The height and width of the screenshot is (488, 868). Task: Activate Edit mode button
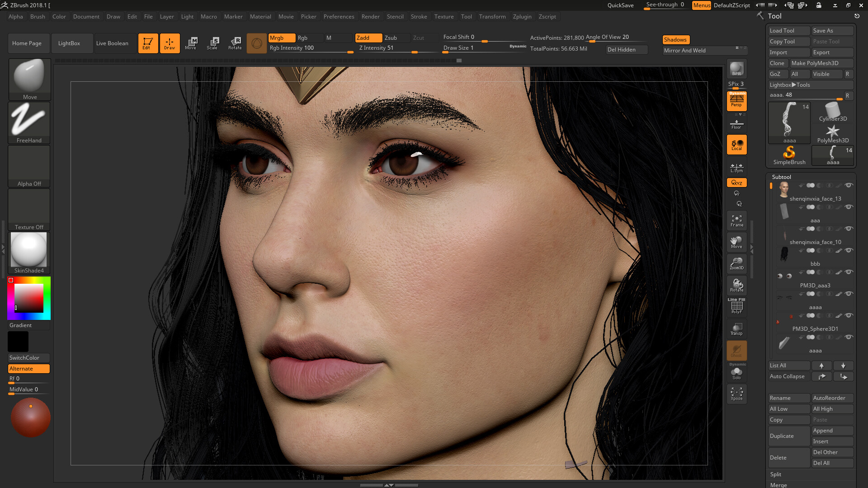click(x=148, y=43)
